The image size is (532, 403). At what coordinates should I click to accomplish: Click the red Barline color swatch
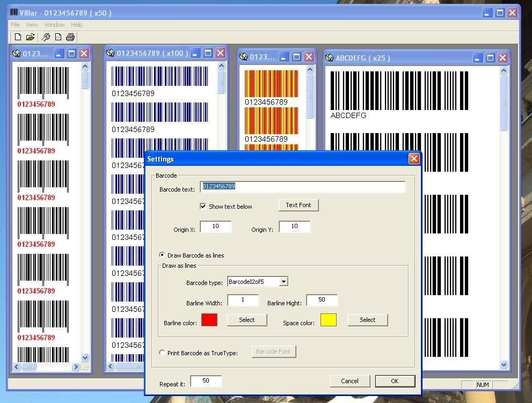point(209,320)
